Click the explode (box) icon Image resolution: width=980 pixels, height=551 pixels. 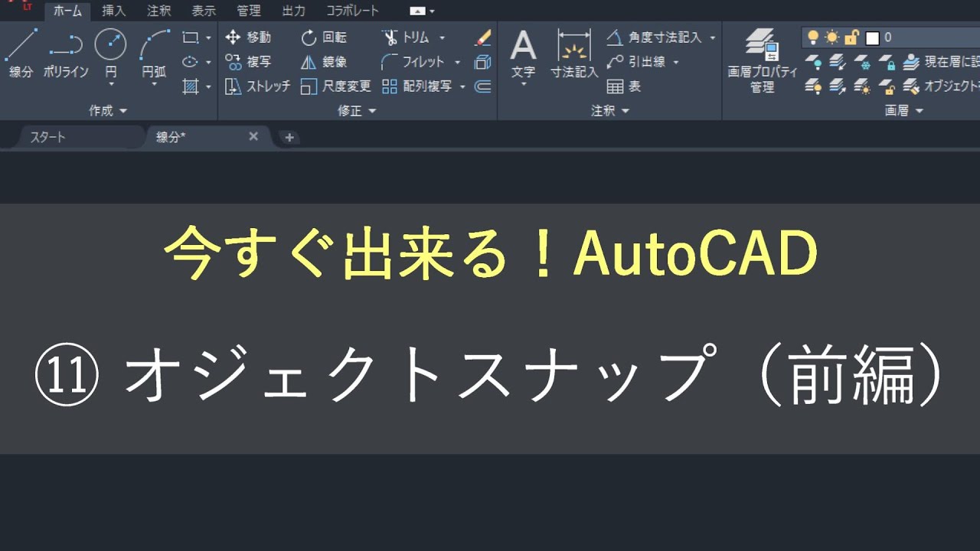[x=482, y=62]
